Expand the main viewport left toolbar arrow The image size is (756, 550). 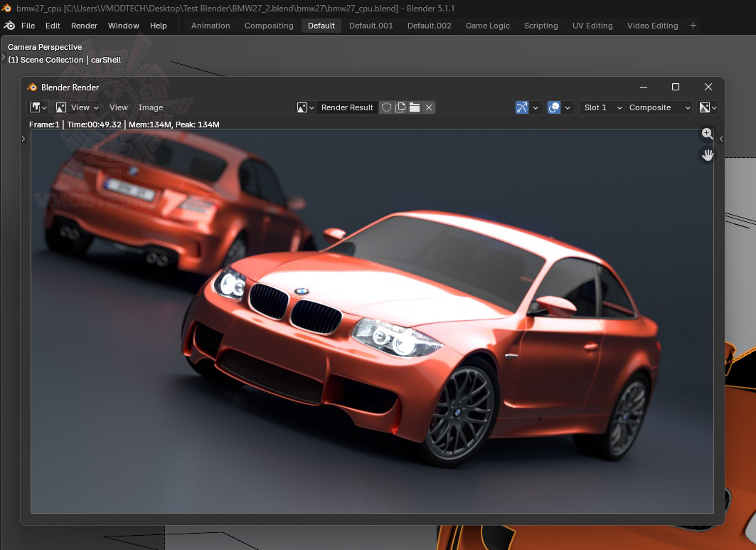point(4,58)
